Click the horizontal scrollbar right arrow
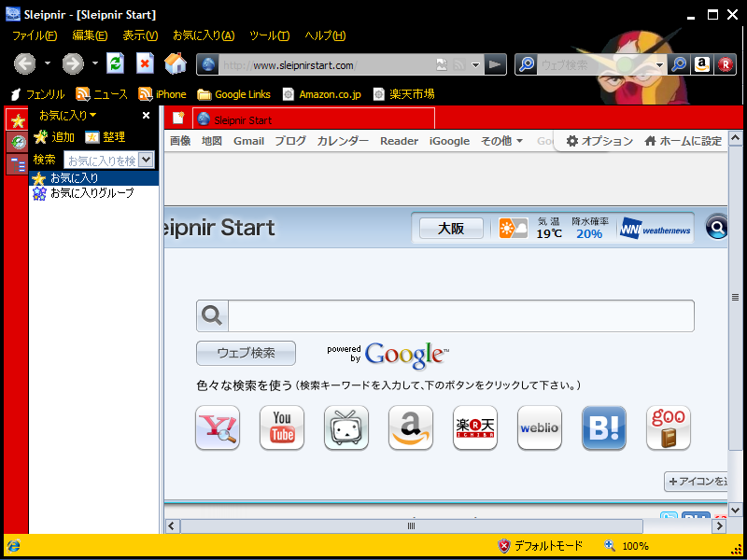Viewport: 747px width, 560px height. [719, 526]
